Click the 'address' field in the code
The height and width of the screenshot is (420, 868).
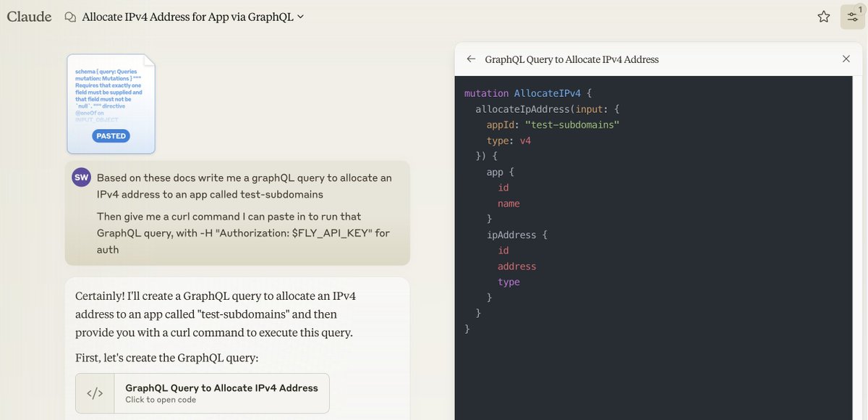(517, 266)
